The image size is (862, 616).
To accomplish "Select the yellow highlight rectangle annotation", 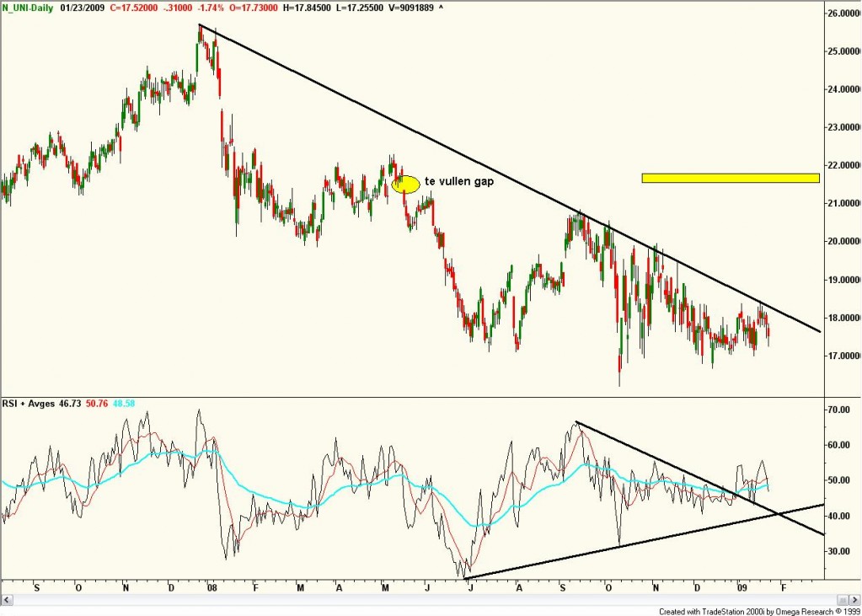I will pyautogui.click(x=730, y=177).
